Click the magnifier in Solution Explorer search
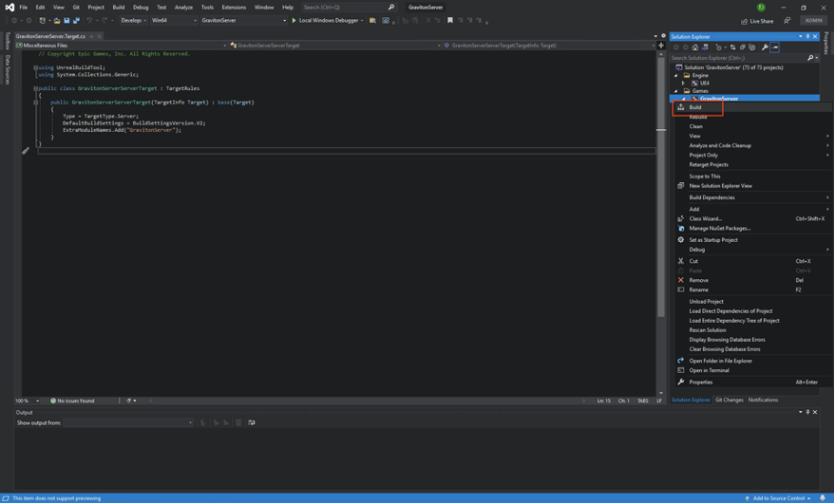The width and height of the screenshot is (835, 504). click(810, 58)
